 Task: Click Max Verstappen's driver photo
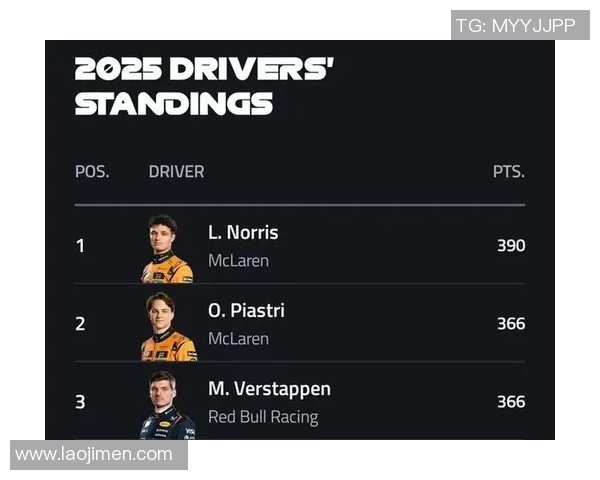click(167, 403)
